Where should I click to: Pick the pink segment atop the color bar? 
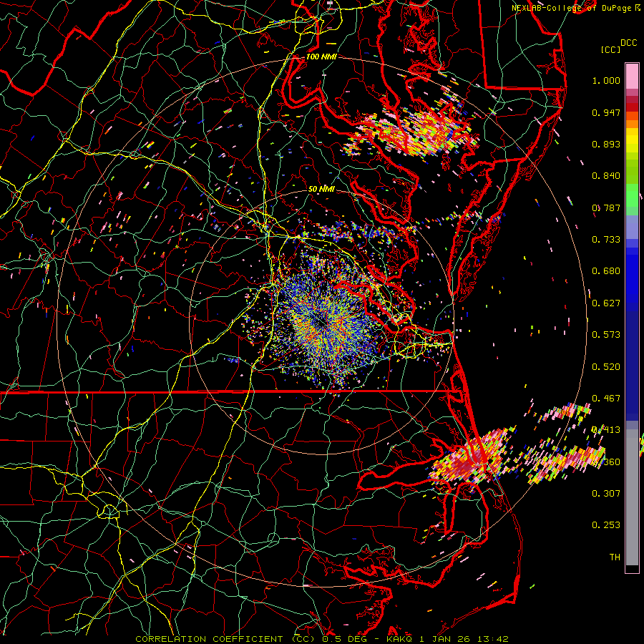coord(632,77)
